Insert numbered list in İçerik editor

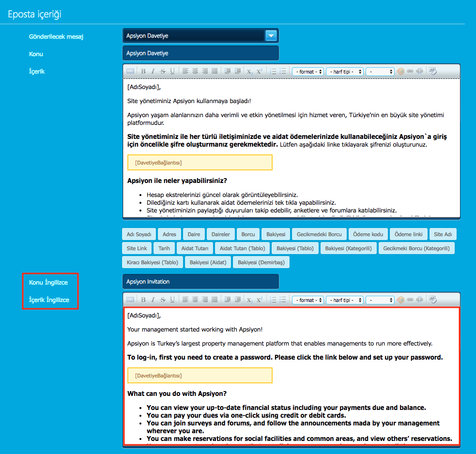tap(273, 71)
